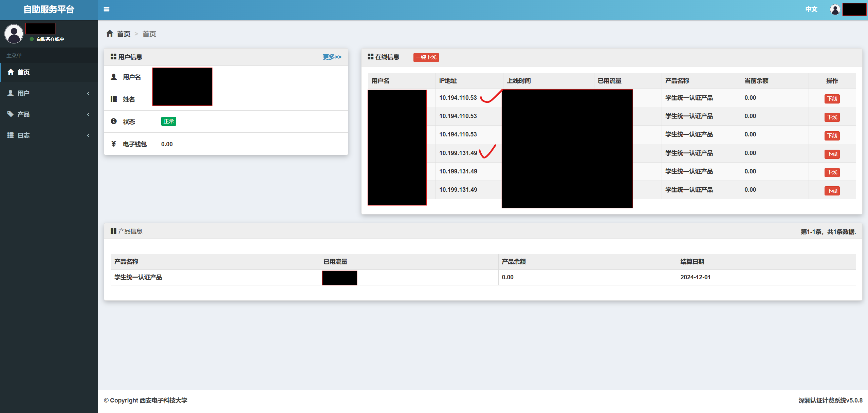This screenshot has height=413, width=868.
Task: Expand the 用户 sidebar menu chevron
Action: coord(88,93)
